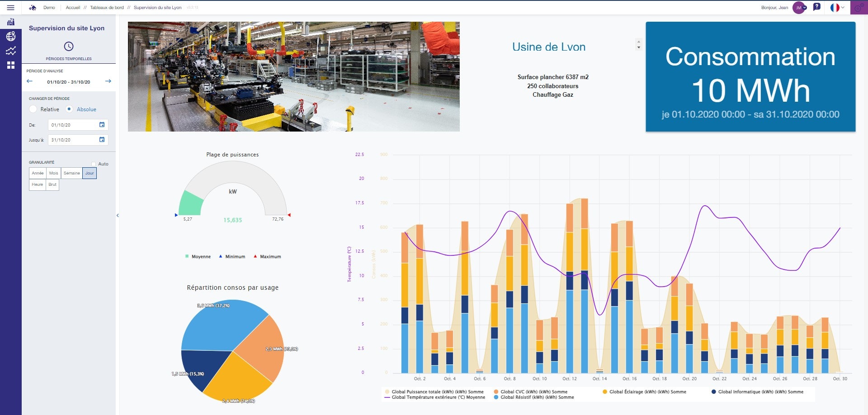Click the Bonjour, Jean greeting
The height and width of the screenshot is (415, 868).
pos(774,8)
